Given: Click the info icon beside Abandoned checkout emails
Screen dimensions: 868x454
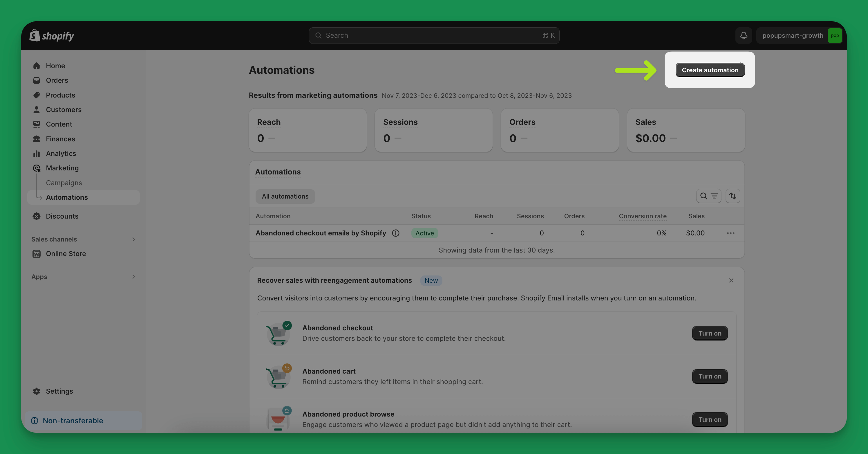Looking at the screenshot, I should [396, 233].
